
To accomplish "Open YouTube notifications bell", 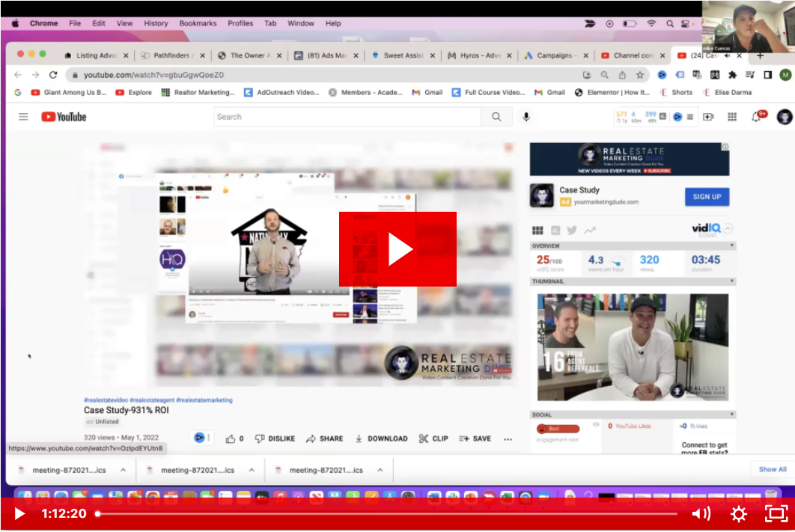I will pos(757,117).
